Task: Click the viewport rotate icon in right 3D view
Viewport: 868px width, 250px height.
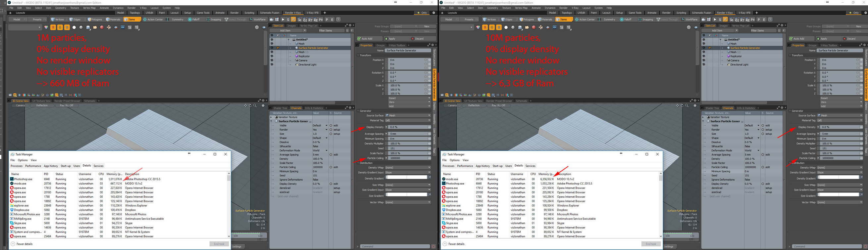Action: pos(682,105)
